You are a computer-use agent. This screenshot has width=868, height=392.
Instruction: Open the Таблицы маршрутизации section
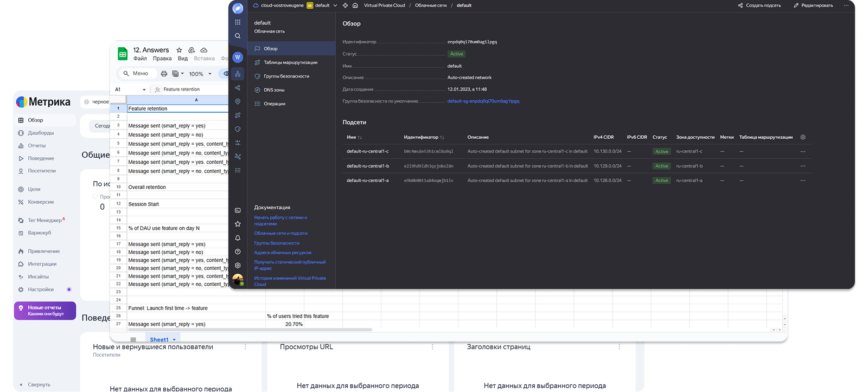pyautogui.click(x=290, y=62)
